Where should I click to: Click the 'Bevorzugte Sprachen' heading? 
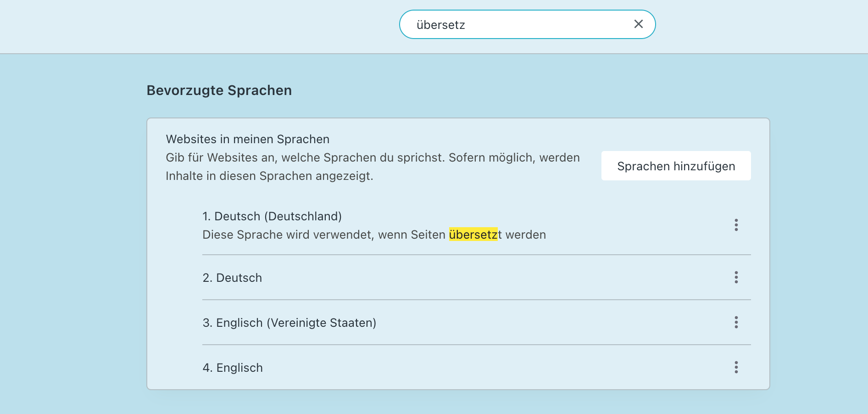pyautogui.click(x=219, y=90)
